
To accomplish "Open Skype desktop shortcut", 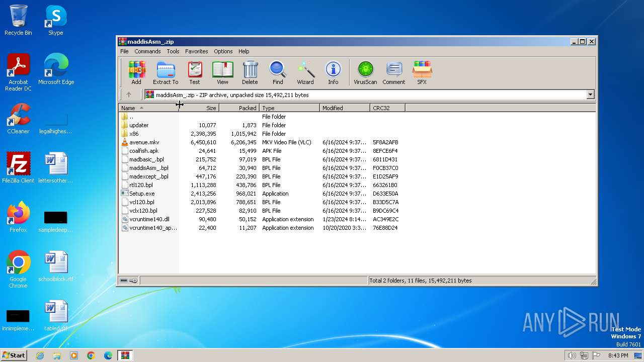I will pos(56,20).
